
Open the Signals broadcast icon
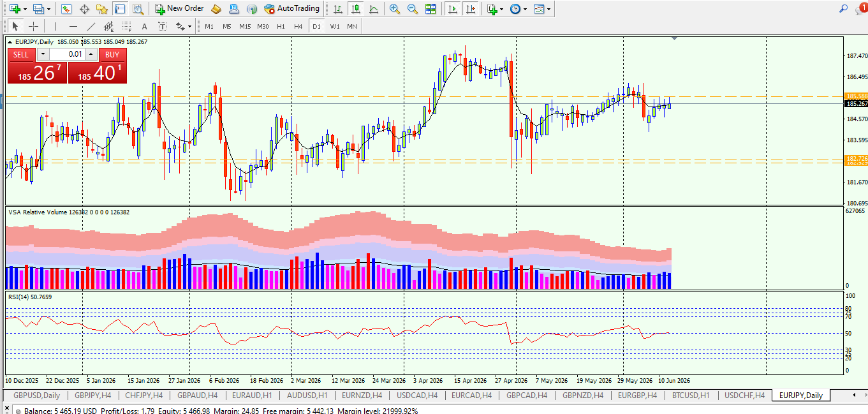tap(252, 8)
